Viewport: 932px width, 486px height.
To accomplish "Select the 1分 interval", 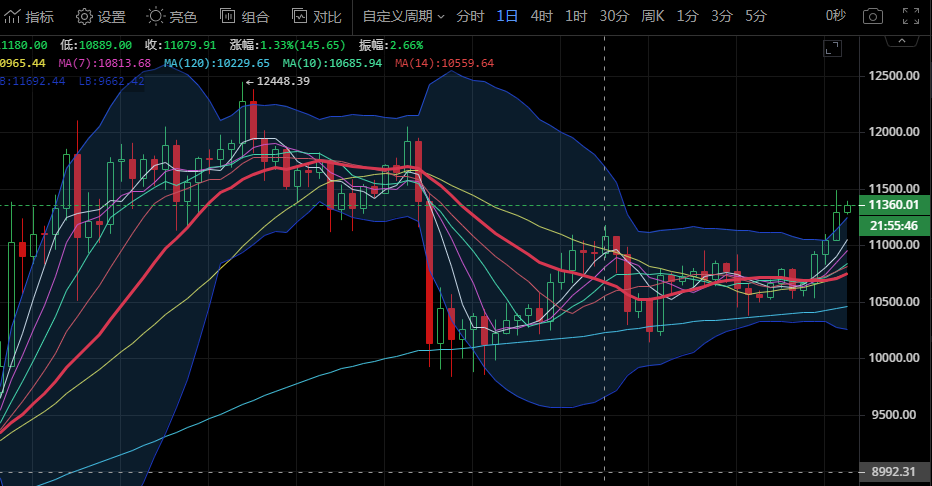I will tap(687, 16).
